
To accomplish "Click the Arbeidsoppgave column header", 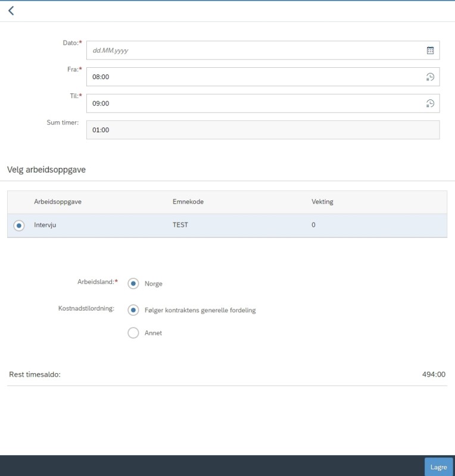I will [x=58, y=202].
